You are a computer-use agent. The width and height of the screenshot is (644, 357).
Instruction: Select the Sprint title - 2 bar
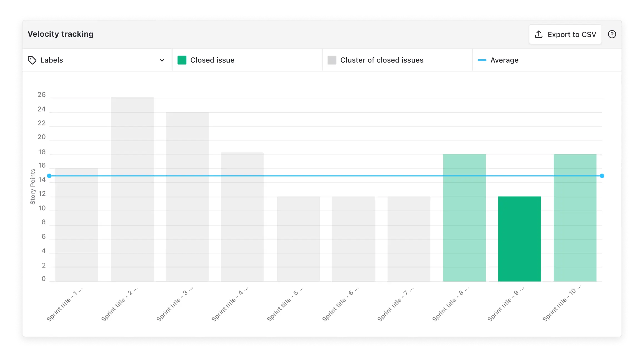point(132,189)
